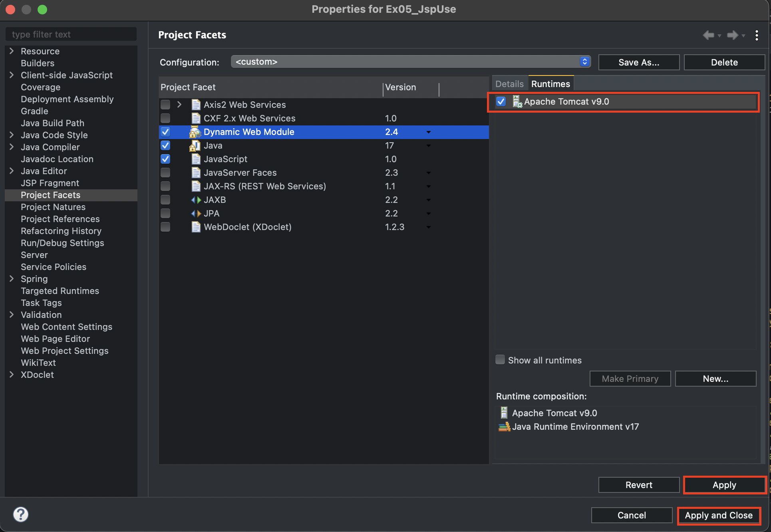Focus the type filter text field
Viewport: 771px width, 532px height.
pos(71,34)
